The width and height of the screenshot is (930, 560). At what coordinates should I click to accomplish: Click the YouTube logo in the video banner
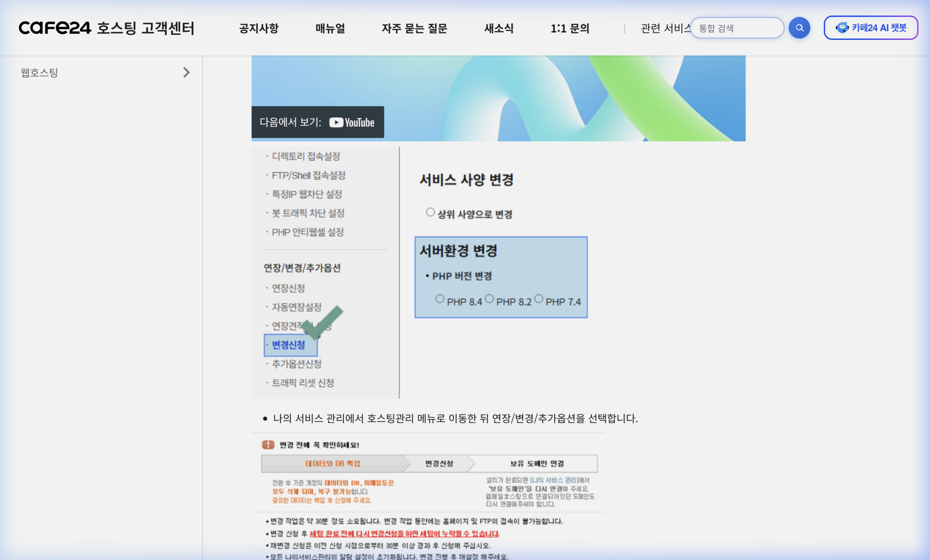351,122
